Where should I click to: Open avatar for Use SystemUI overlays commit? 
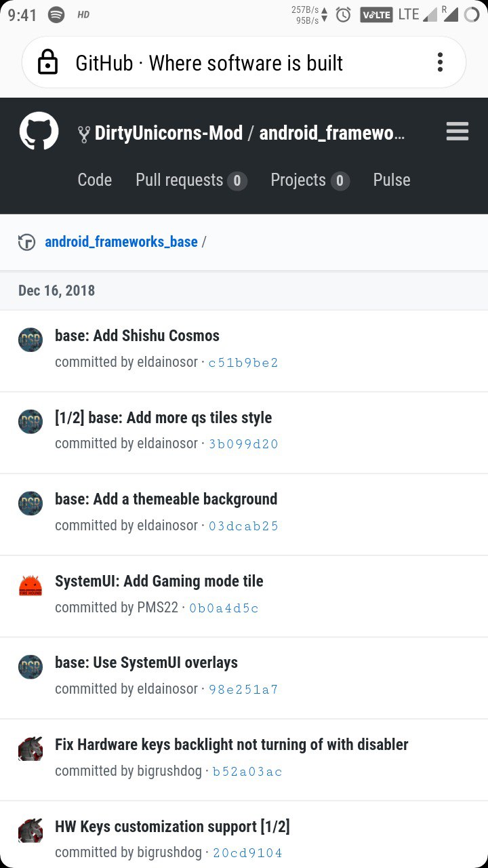[x=30, y=667]
